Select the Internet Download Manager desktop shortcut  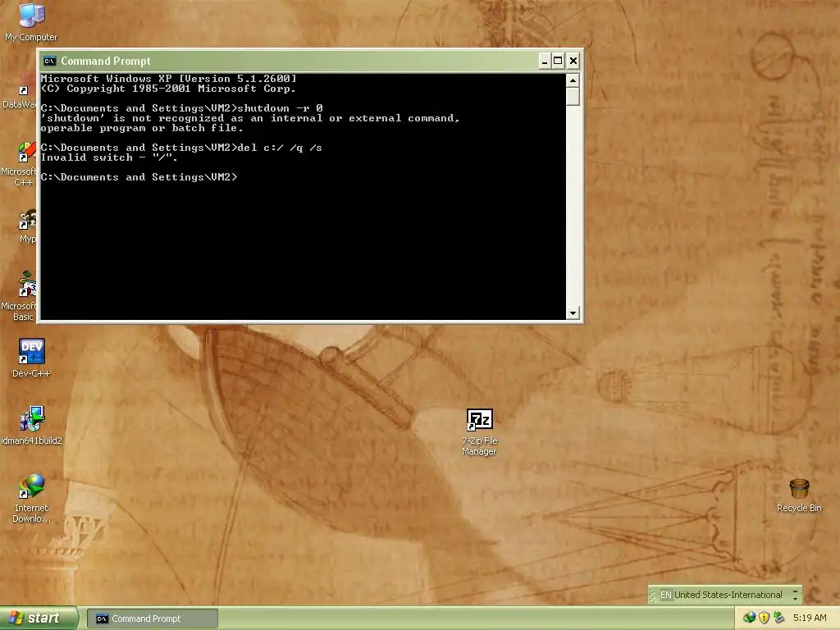pos(31,498)
